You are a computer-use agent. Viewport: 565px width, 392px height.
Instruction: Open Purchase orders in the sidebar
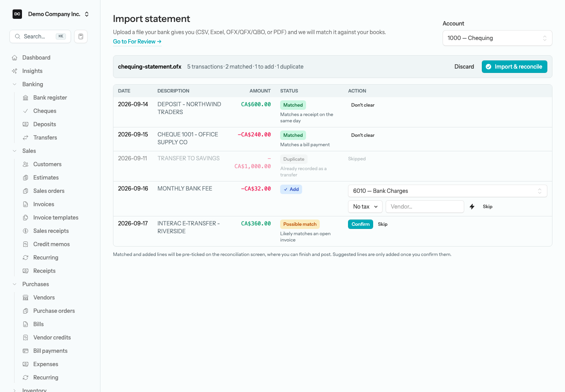[x=54, y=311]
